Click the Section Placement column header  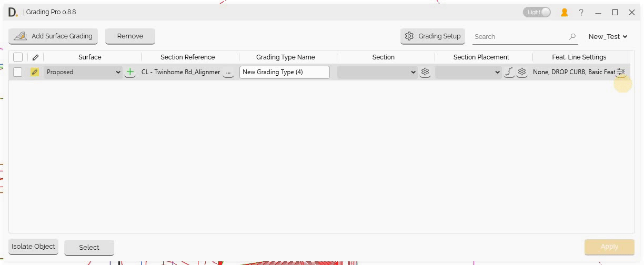481,57
